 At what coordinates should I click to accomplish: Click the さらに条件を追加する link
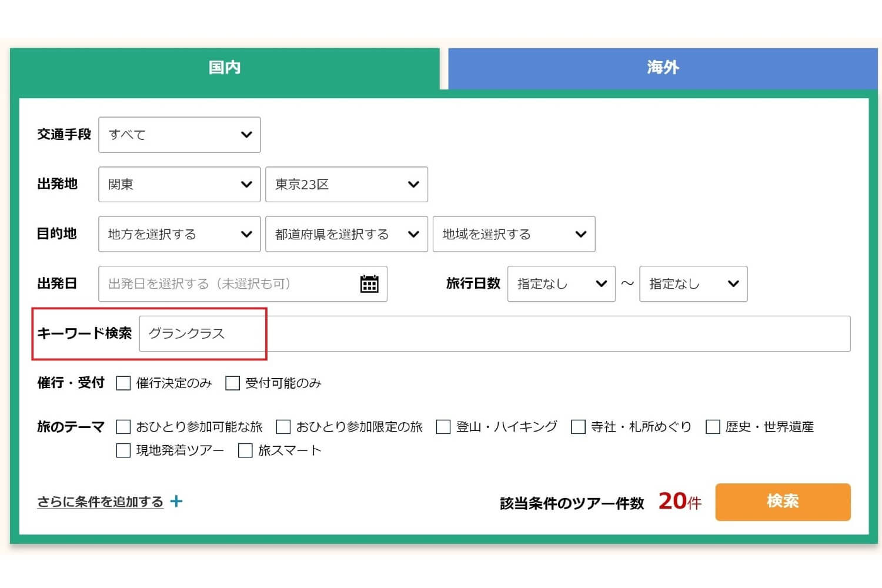pyautogui.click(x=100, y=502)
